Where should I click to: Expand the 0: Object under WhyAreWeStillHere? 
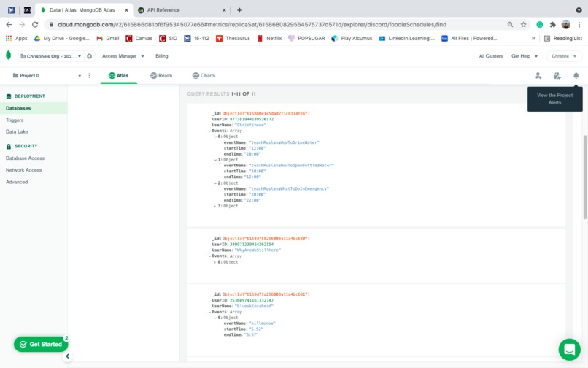coord(215,262)
